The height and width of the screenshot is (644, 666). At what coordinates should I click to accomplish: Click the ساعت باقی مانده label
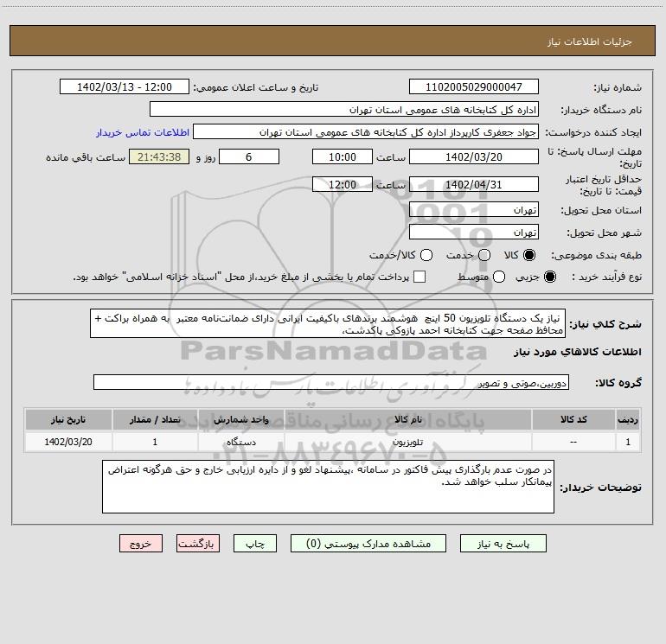pos(86,157)
